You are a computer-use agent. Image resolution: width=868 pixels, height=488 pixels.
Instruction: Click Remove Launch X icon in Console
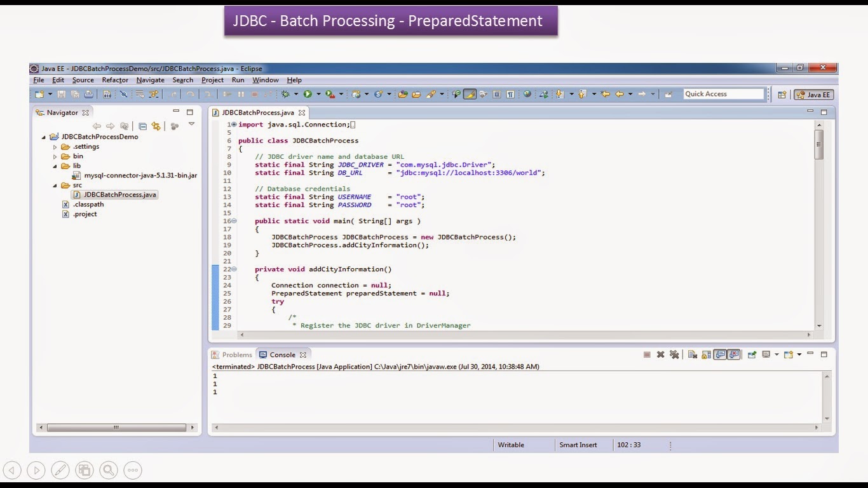click(x=661, y=355)
